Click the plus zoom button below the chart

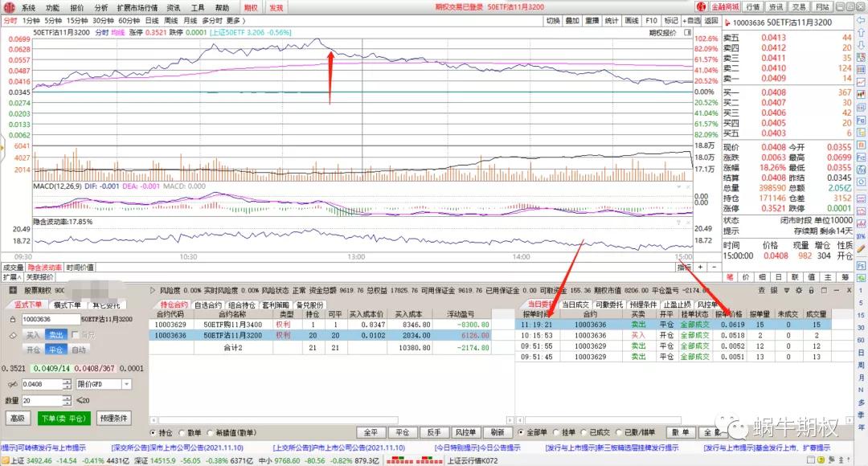(x=701, y=267)
